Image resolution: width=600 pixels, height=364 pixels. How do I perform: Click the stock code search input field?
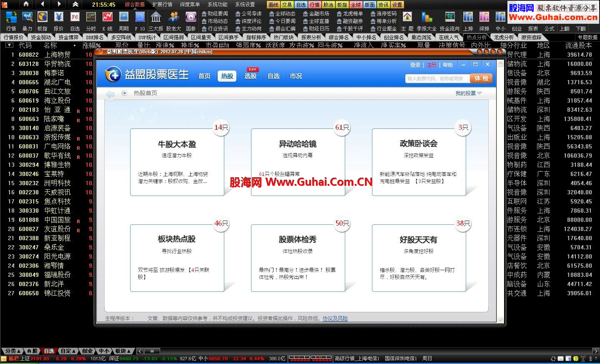click(x=437, y=78)
